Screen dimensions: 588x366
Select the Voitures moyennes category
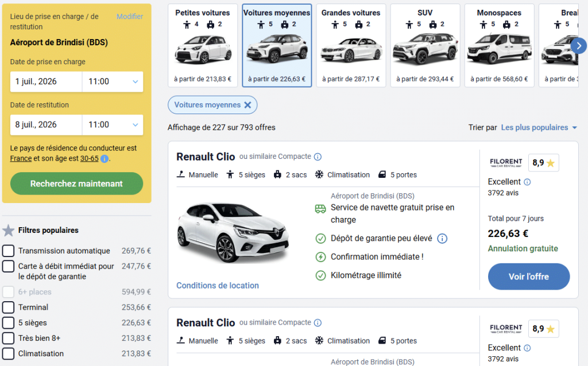click(277, 45)
